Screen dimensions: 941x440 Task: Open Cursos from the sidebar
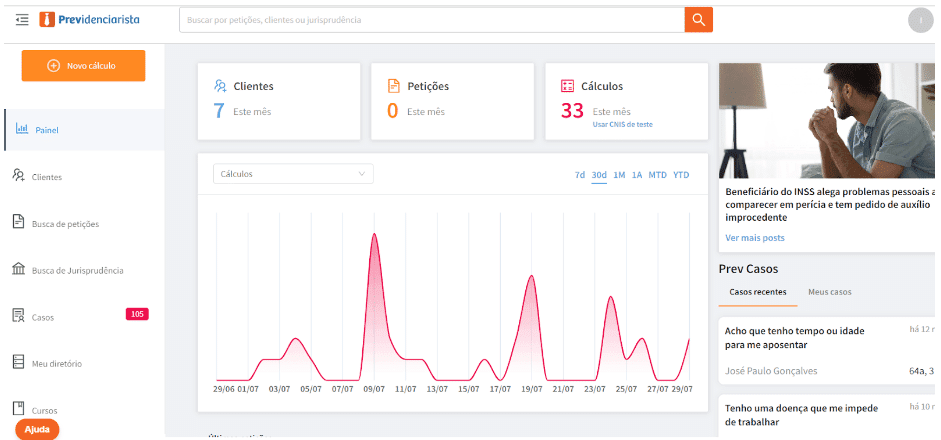click(x=44, y=410)
